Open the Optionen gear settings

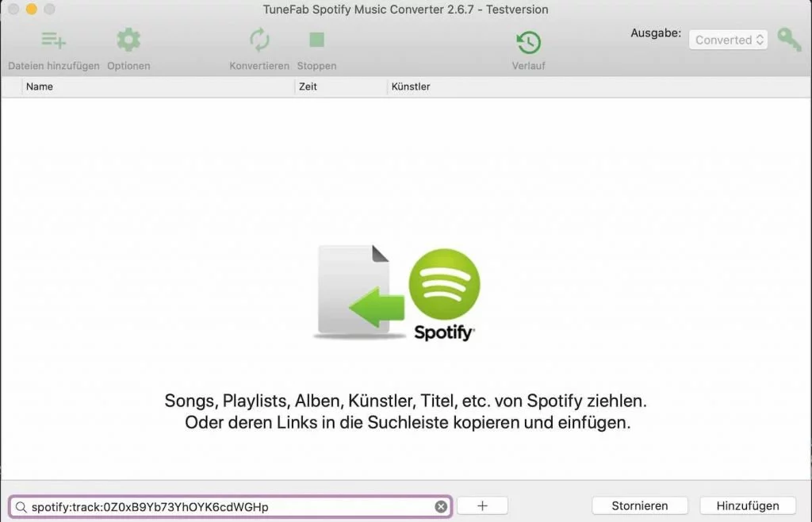point(128,40)
